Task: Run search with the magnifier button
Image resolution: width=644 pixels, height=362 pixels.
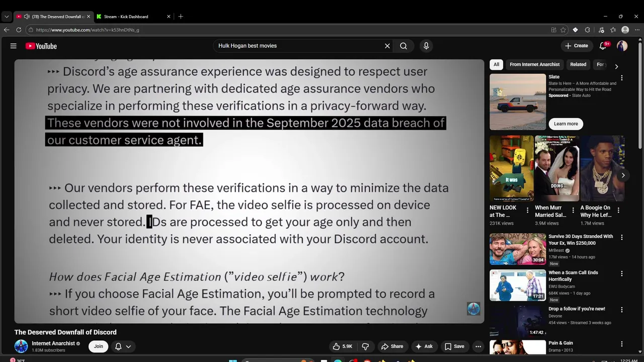Action: 404,46
